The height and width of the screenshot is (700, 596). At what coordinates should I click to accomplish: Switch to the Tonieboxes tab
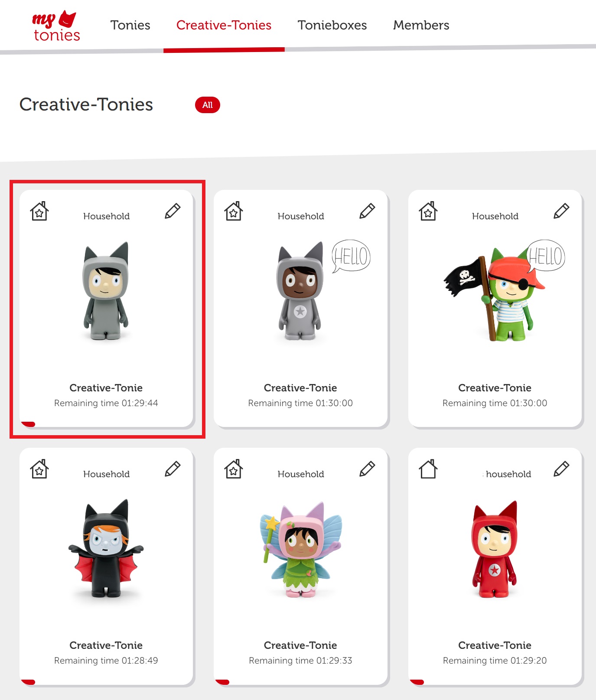point(332,25)
